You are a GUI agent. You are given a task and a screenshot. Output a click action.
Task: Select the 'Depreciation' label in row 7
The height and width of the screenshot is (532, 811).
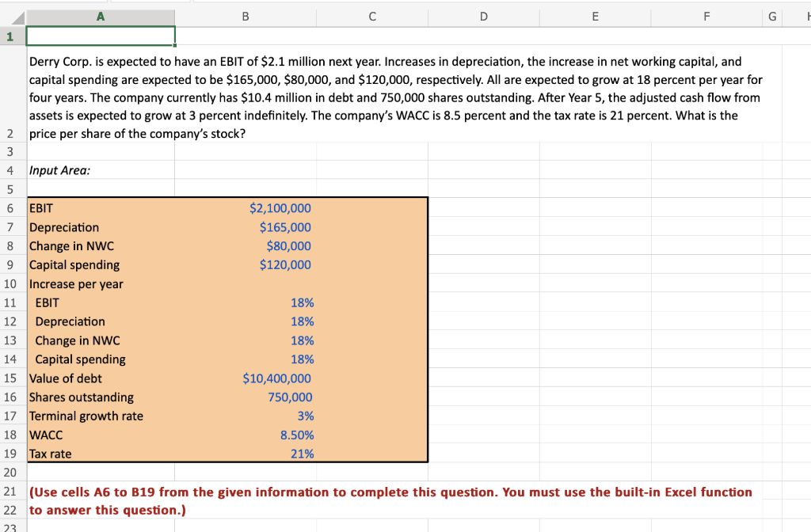coord(63,227)
